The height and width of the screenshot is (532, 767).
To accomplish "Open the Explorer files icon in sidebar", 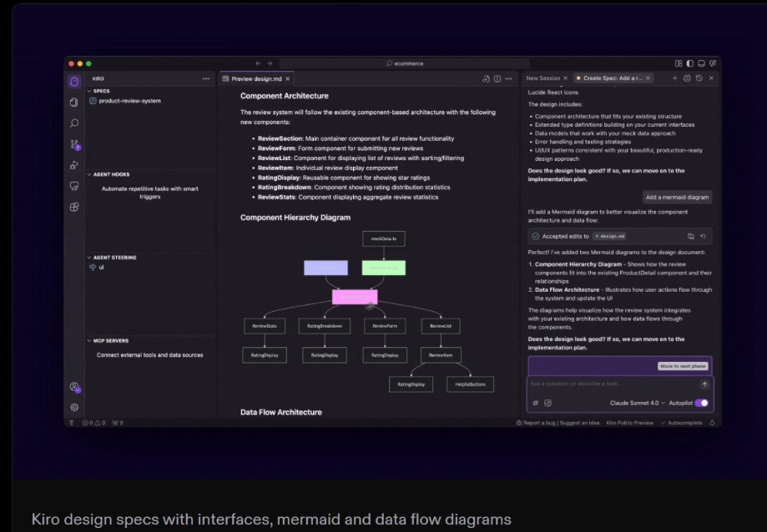I will point(74,102).
